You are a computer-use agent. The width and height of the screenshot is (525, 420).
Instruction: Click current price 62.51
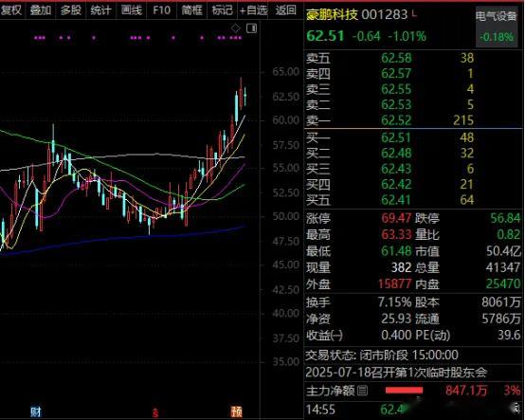tap(325, 36)
